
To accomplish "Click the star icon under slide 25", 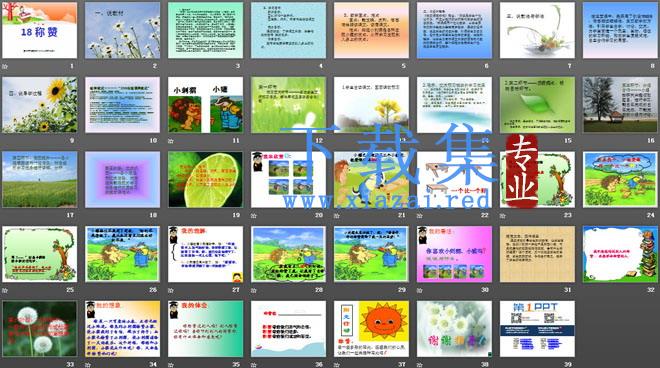I will tap(5, 290).
